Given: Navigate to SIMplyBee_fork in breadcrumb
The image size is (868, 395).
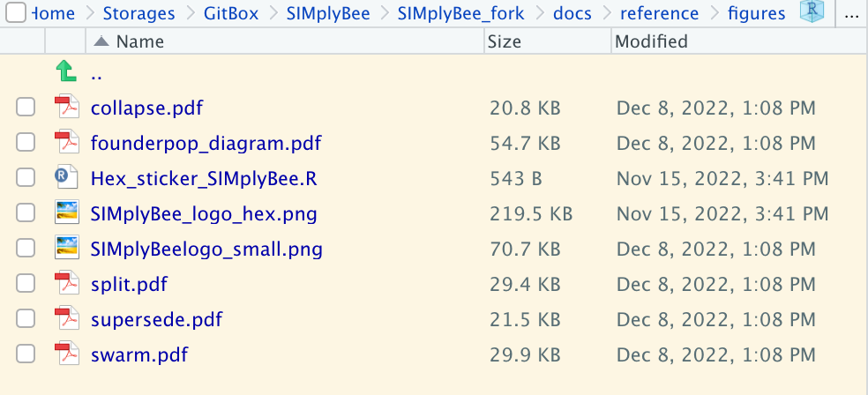Looking at the screenshot, I should [461, 13].
